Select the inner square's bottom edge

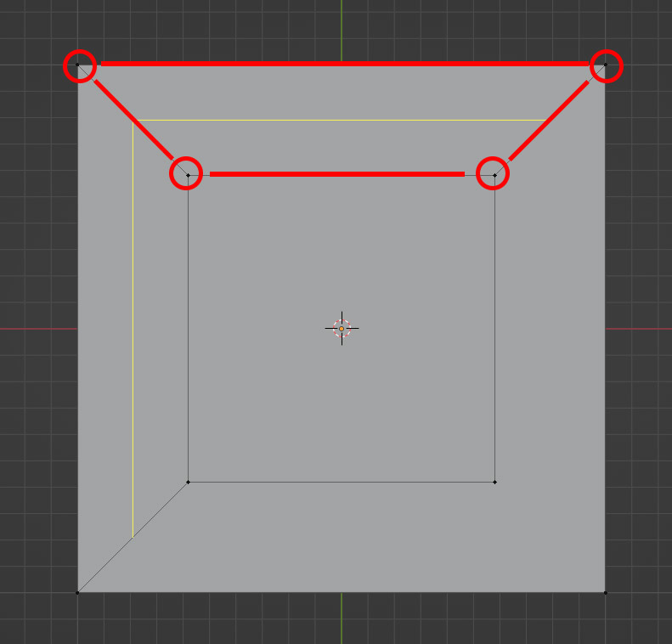342,482
